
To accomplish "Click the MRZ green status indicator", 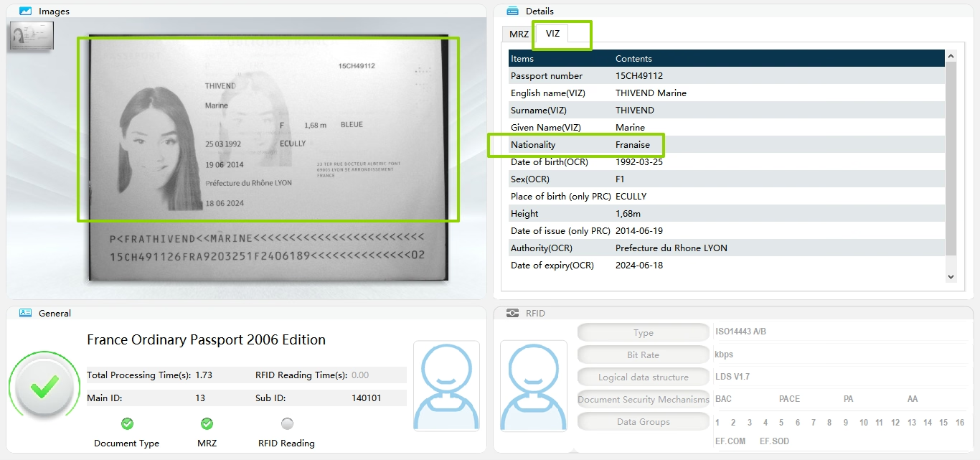I will [207, 423].
